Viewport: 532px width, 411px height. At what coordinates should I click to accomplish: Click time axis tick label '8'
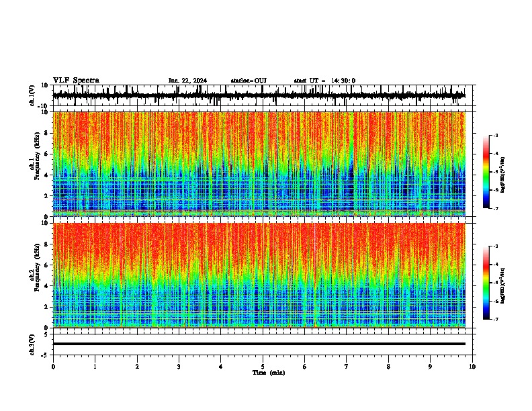(x=388, y=367)
